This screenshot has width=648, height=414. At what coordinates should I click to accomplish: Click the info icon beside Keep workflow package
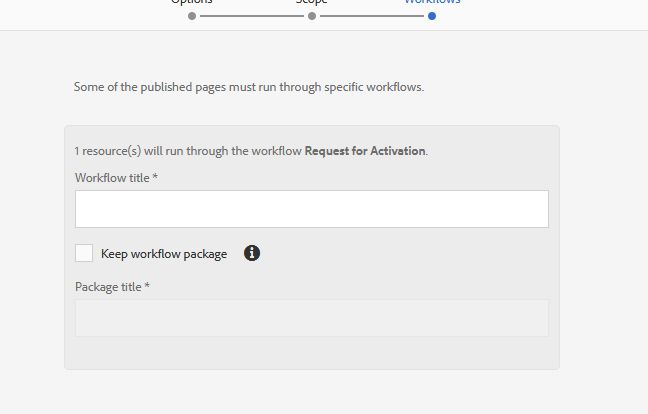[x=252, y=253]
